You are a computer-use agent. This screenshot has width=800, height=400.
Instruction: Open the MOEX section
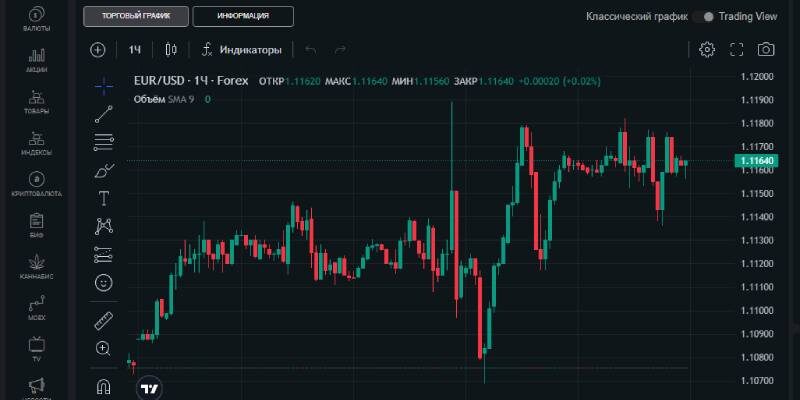point(36,309)
